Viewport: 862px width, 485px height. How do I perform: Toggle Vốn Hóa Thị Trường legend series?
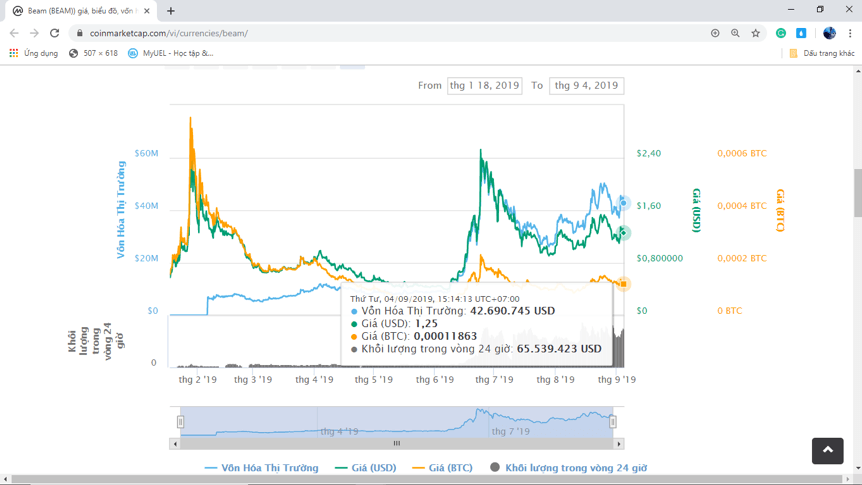point(262,467)
